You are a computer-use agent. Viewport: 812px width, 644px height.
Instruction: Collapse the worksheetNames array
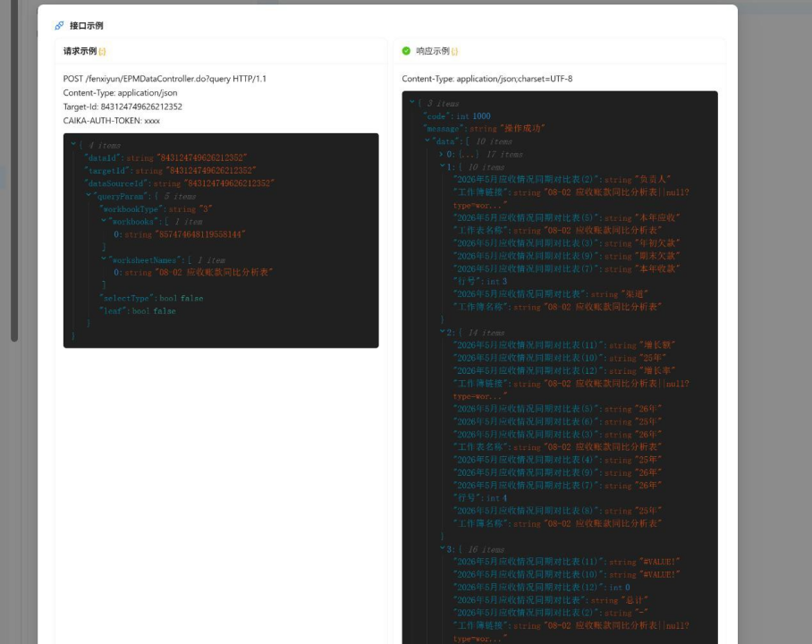(x=104, y=259)
